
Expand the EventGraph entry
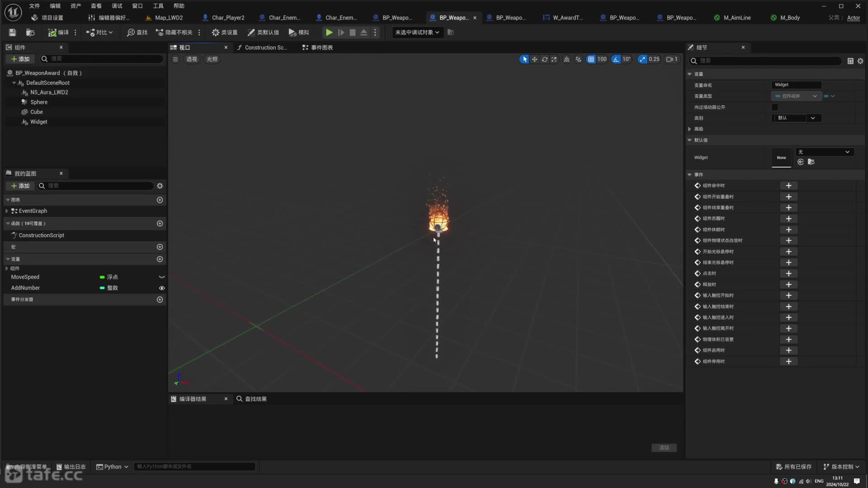(x=7, y=211)
